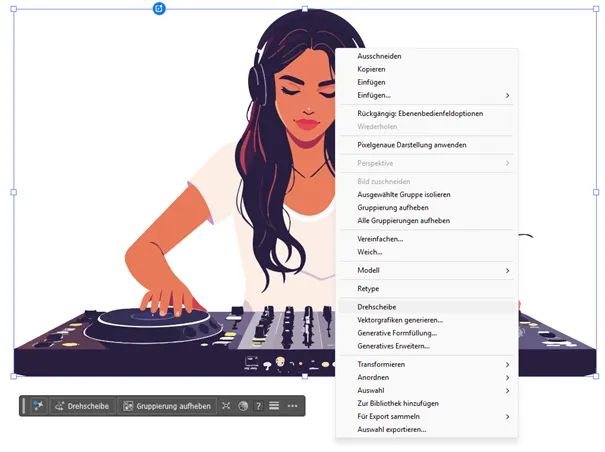Image resolution: width=605 pixels, height=452 pixels.
Task: Click the generative sparkle icon in task bar
Action: pos(39,406)
